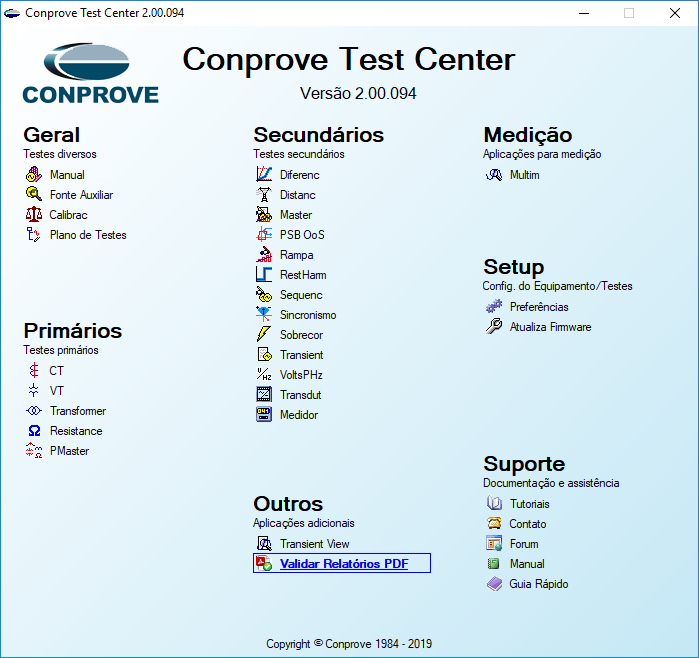Click the Transformer rings icon

(x=34, y=411)
